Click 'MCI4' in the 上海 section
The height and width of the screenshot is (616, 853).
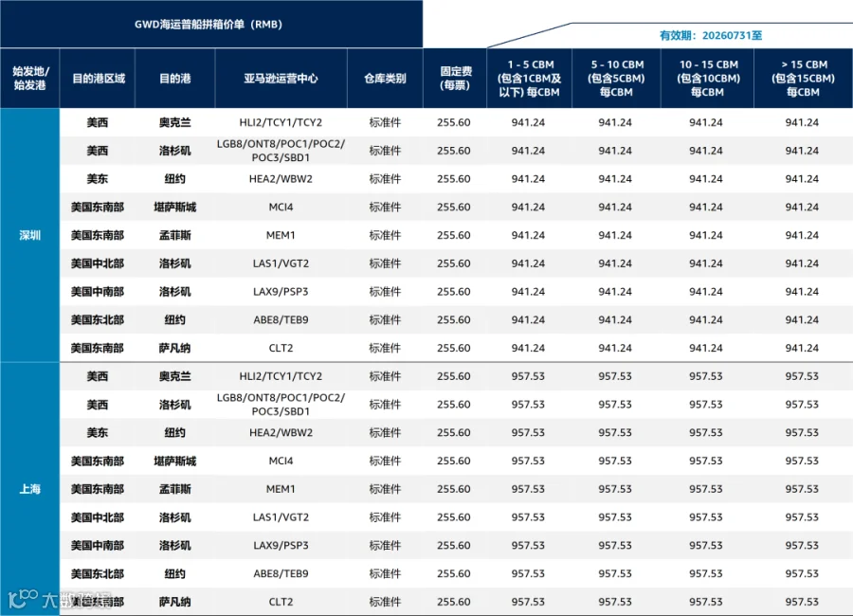[281, 461]
